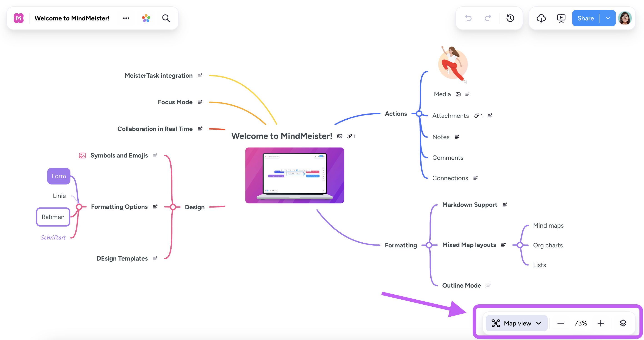Open the Map view dropdown
This screenshot has height=340, width=644.
(x=517, y=323)
